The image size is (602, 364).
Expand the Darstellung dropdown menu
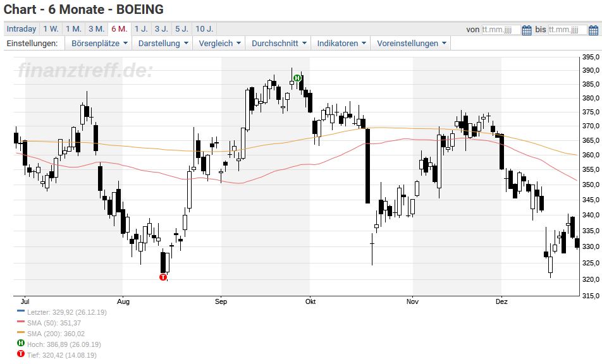click(x=163, y=44)
